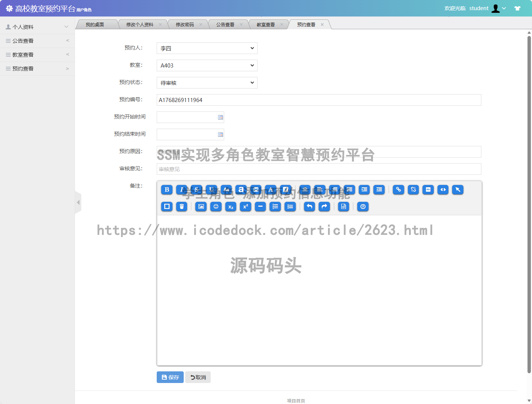This screenshot has width=532, height=404.
Task: Insert a horizontal rule line
Action: pos(260,207)
